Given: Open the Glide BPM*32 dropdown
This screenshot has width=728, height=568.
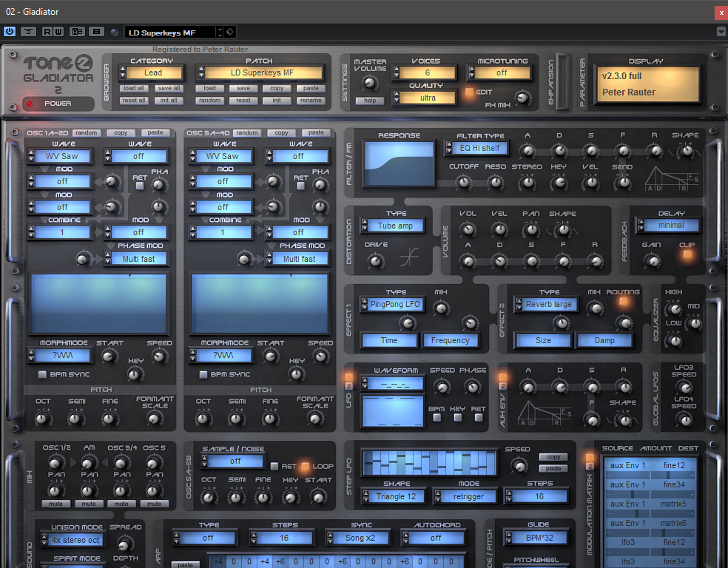Looking at the screenshot, I should pos(536,538).
